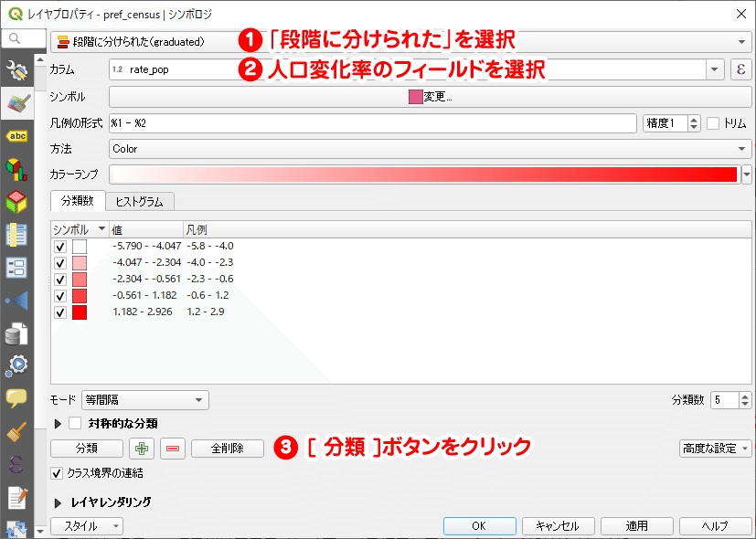
Task: Click the symbol 変更 button
Action: tap(430, 97)
